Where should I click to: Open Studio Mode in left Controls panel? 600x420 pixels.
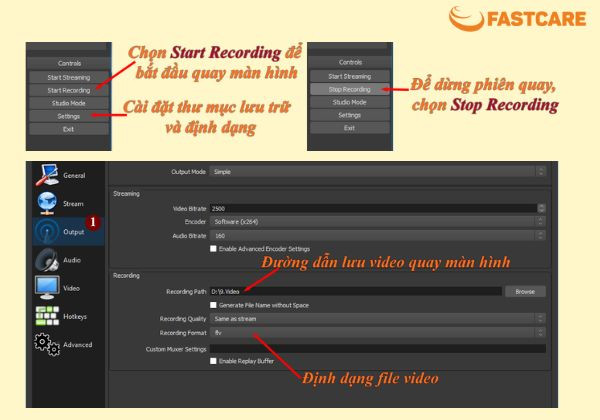coord(69,103)
